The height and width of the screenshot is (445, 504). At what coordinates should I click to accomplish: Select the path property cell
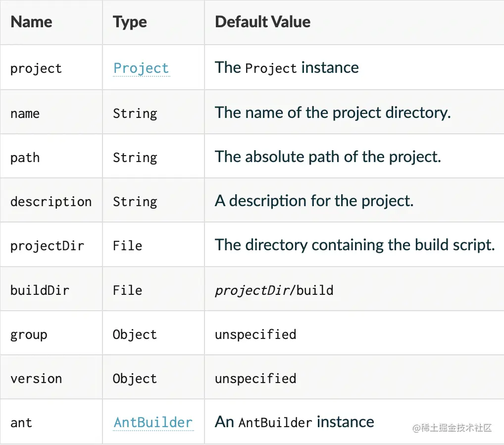[25, 157]
